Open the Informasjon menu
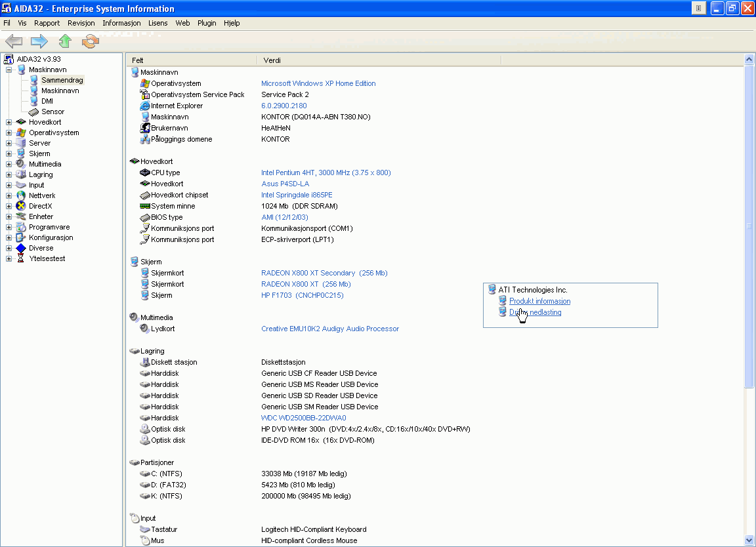The width and height of the screenshot is (756, 547). click(121, 23)
